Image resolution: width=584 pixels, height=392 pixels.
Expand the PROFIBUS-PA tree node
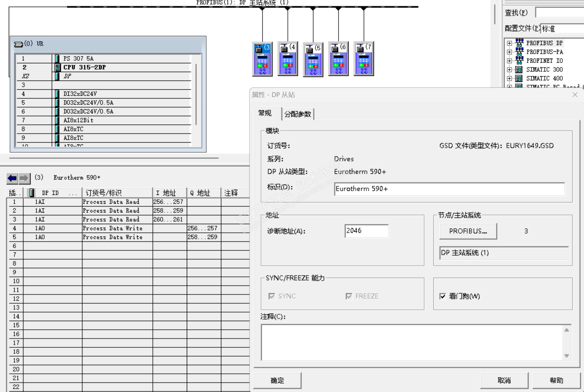509,52
